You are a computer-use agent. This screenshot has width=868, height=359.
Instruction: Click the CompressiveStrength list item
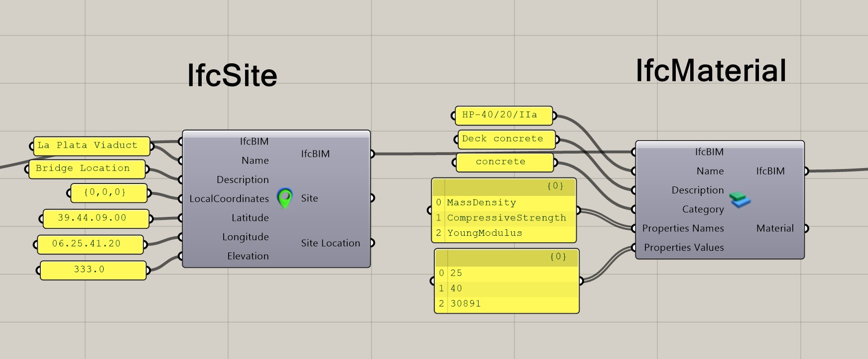tap(506, 218)
